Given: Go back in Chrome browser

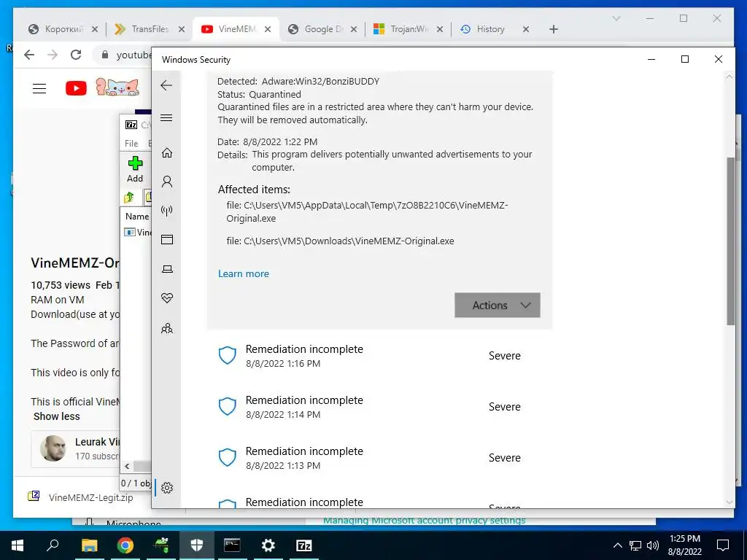Looking at the screenshot, I should tap(29, 55).
